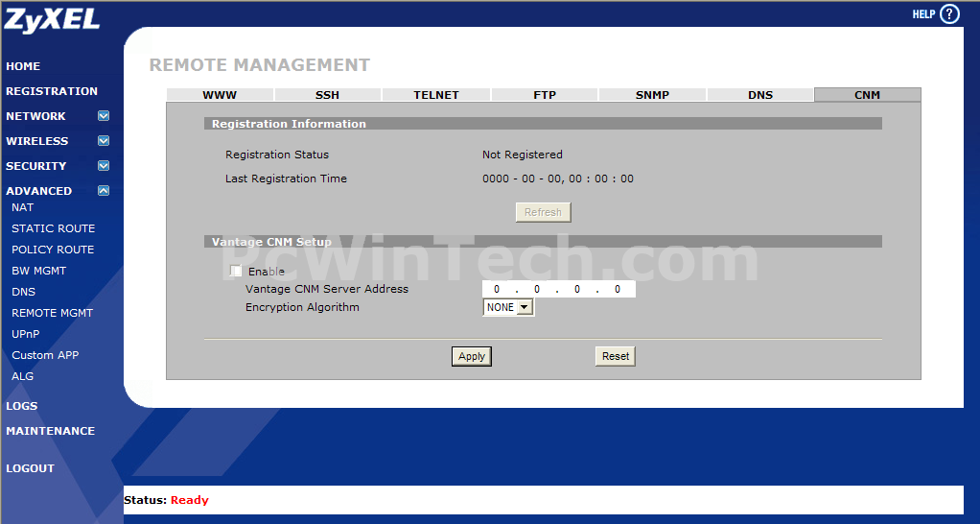Open the SECURITY menu label
Image resolution: width=980 pixels, height=524 pixels.
click(35, 166)
